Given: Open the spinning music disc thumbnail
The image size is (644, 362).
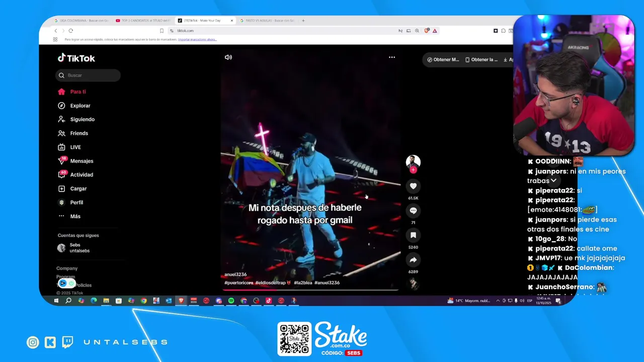Looking at the screenshot, I should tap(413, 284).
